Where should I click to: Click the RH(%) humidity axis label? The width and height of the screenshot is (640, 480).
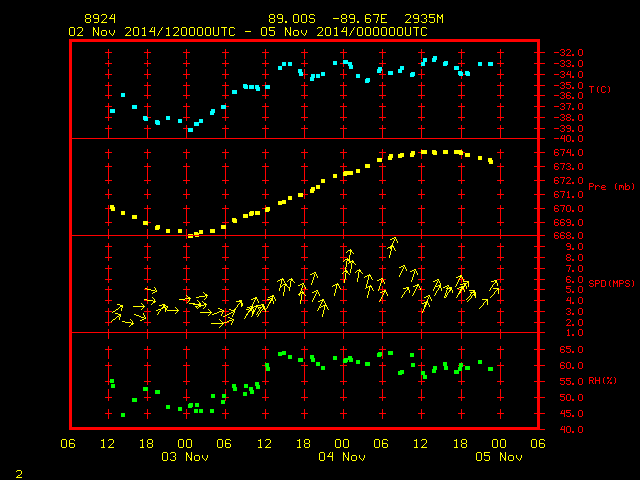[602, 380]
